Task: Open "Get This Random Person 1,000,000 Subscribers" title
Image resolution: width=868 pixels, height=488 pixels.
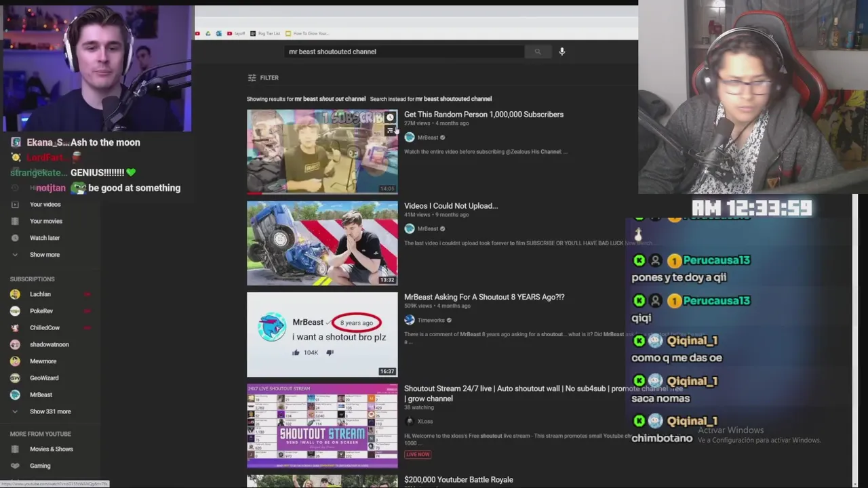Action: pyautogui.click(x=484, y=115)
